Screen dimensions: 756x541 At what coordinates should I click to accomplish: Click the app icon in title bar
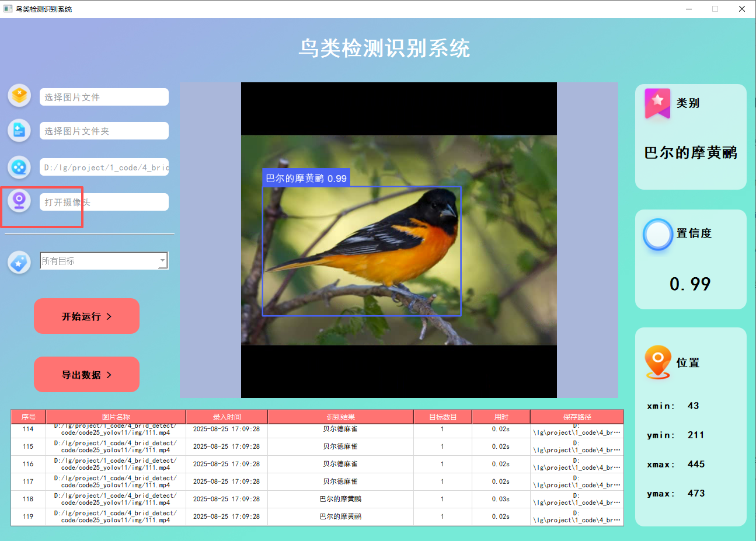click(8, 9)
